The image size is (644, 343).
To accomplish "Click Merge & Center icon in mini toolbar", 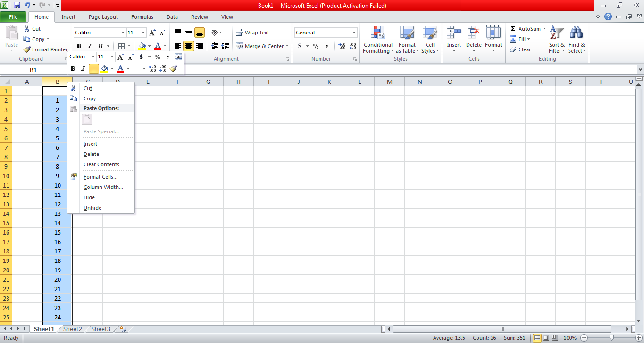I will 178,57.
